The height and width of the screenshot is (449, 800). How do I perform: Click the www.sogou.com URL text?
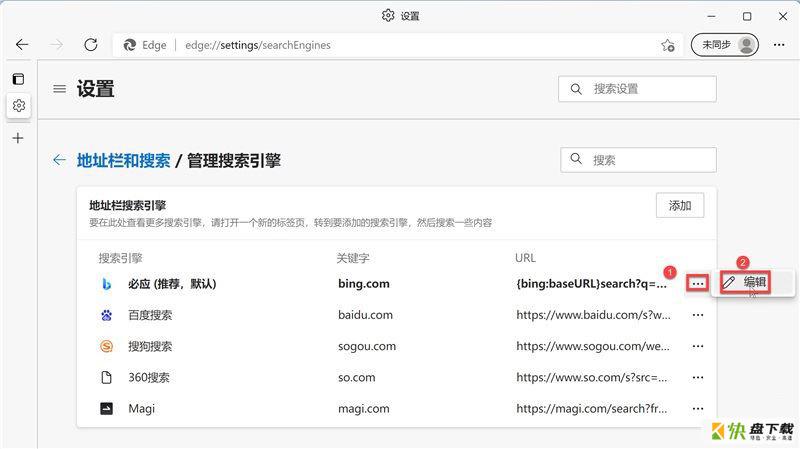click(593, 346)
